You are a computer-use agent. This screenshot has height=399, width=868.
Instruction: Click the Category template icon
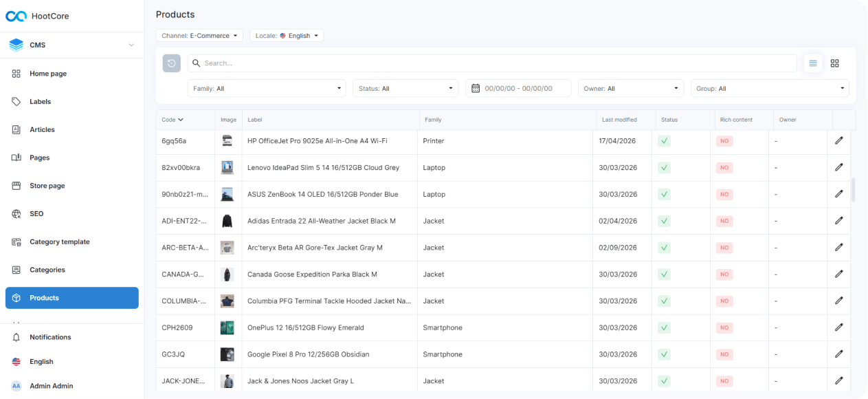click(16, 242)
